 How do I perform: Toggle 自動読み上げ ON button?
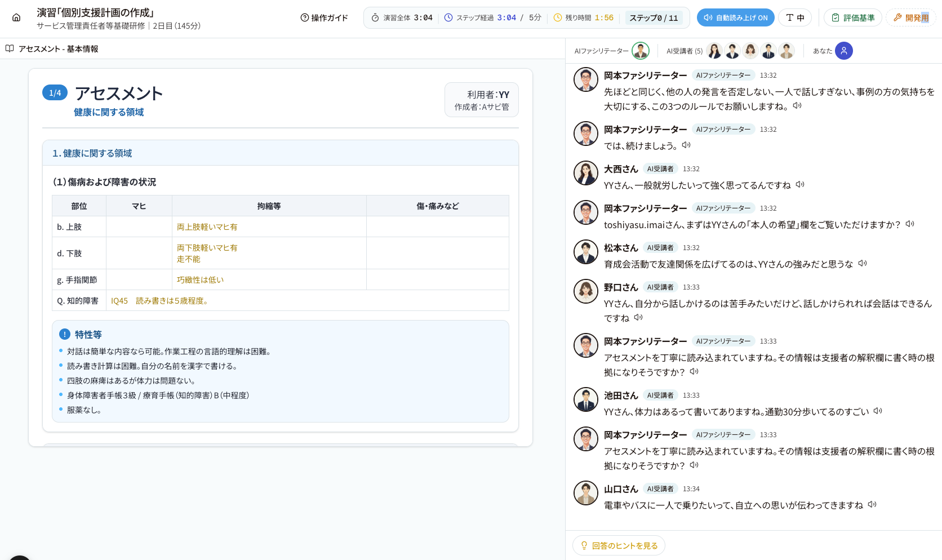[x=735, y=18]
